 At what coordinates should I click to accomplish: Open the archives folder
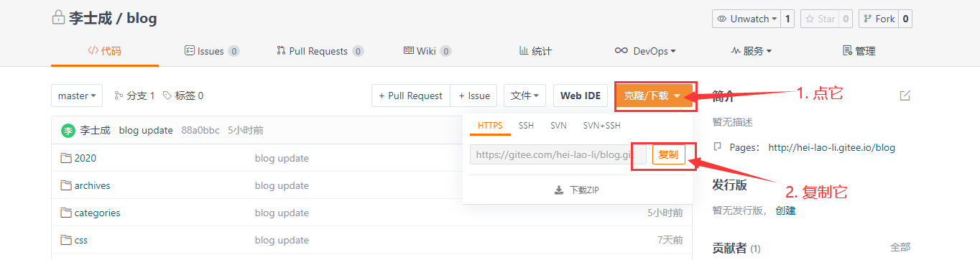click(x=92, y=185)
